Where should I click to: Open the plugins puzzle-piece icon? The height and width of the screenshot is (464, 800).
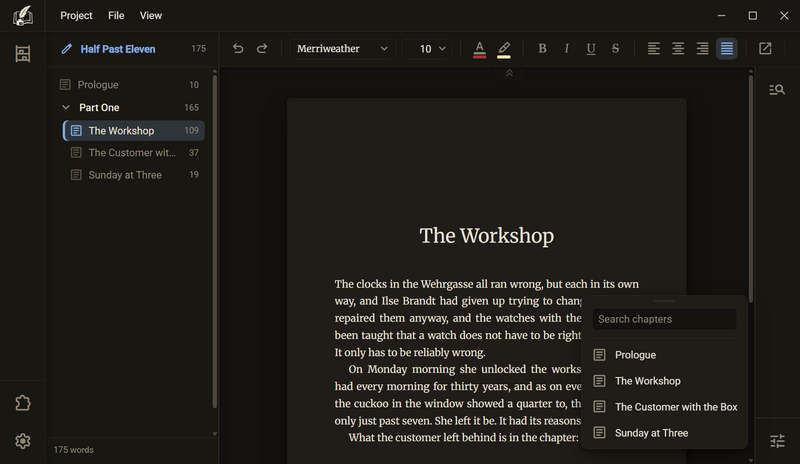22,403
